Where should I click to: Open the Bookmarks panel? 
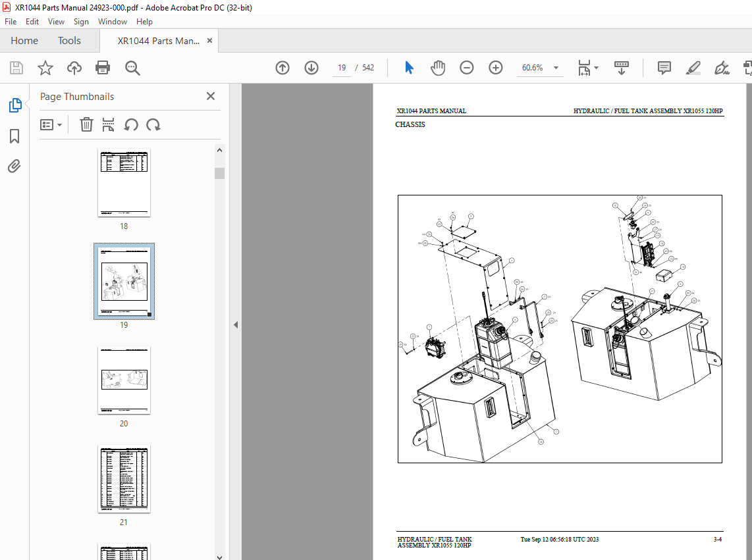point(14,136)
